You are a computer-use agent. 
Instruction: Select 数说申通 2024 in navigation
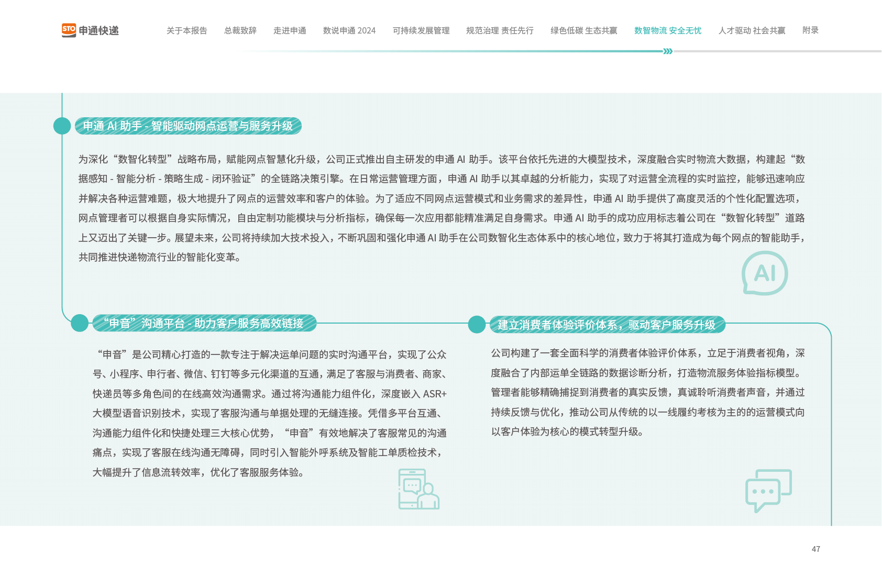point(349,30)
